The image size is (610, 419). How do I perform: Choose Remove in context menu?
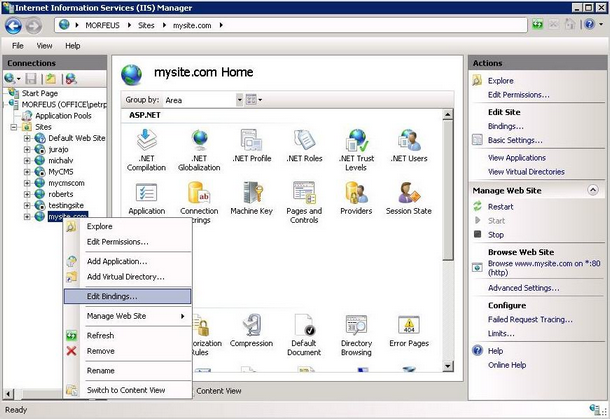pyautogui.click(x=128, y=351)
